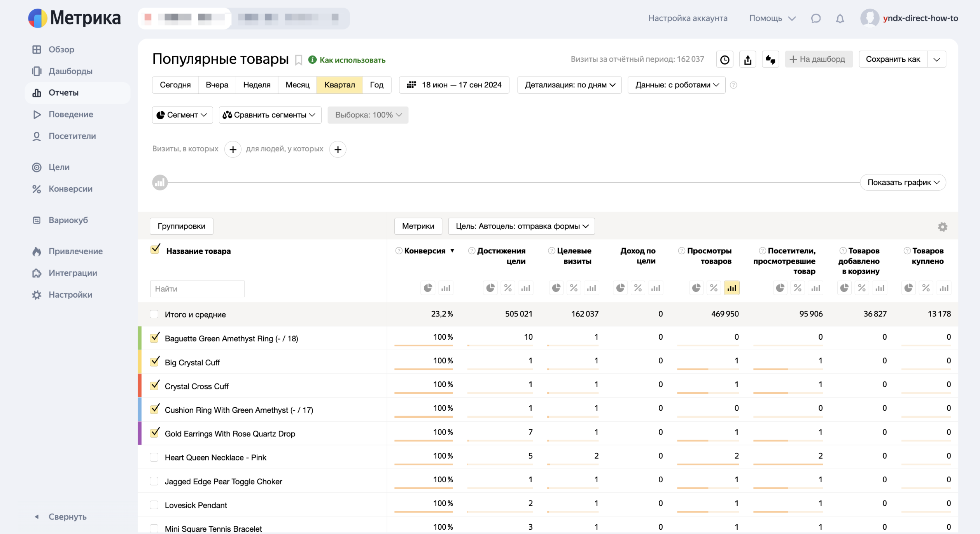Bookmark the Популярные товары report

tap(299, 60)
